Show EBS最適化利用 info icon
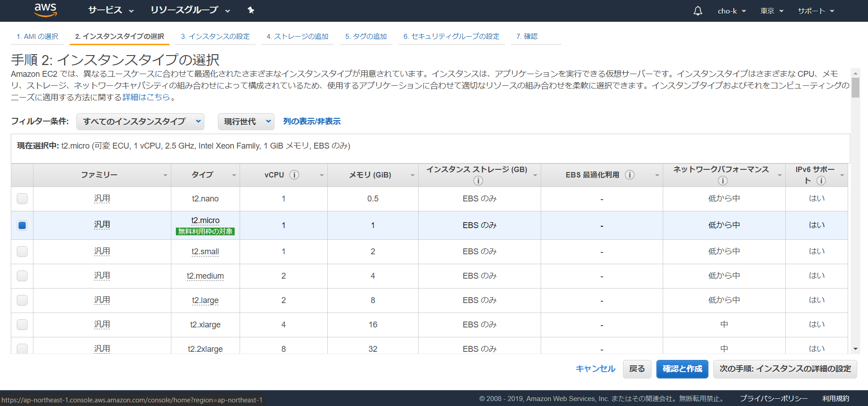This screenshot has height=406, width=868. pos(630,175)
